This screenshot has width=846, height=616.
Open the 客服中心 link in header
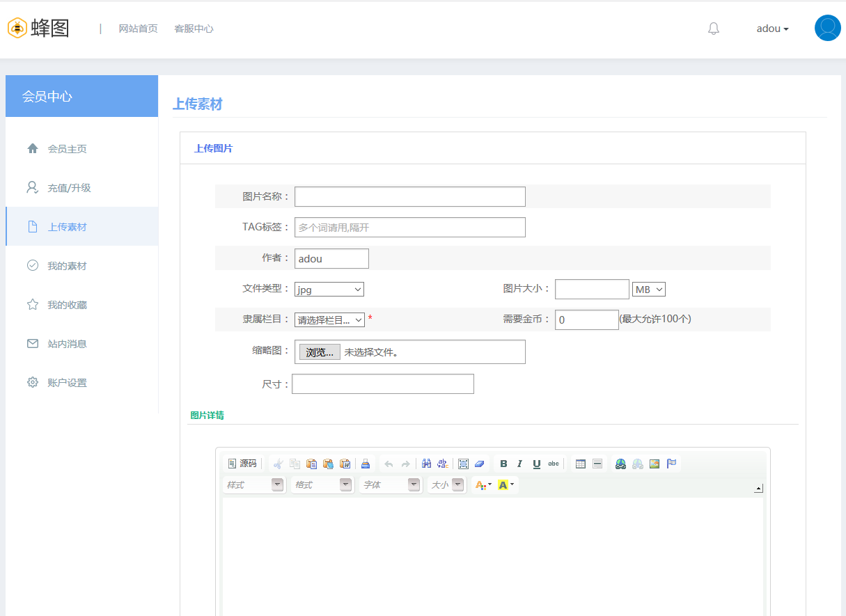click(x=194, y=29)
